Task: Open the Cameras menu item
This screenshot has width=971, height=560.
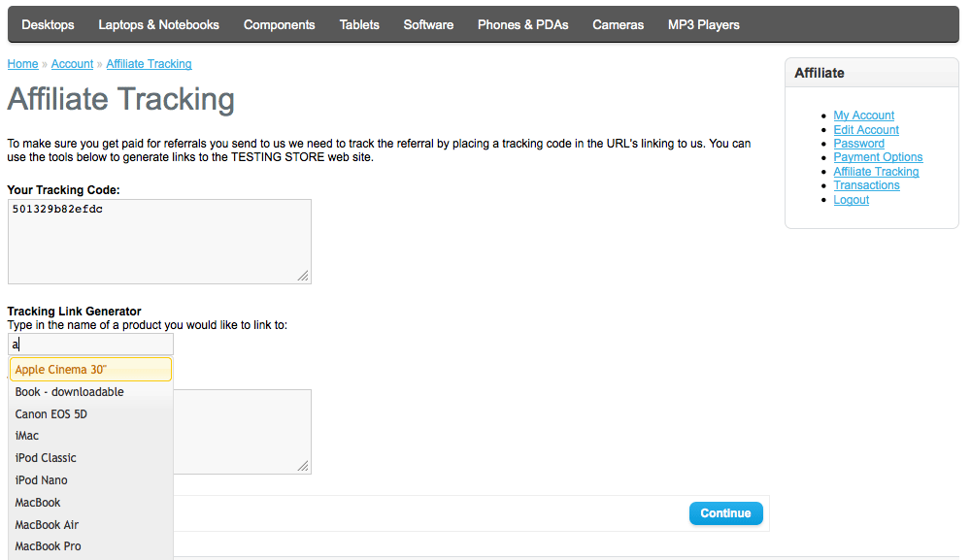Action: coord(619,24)
